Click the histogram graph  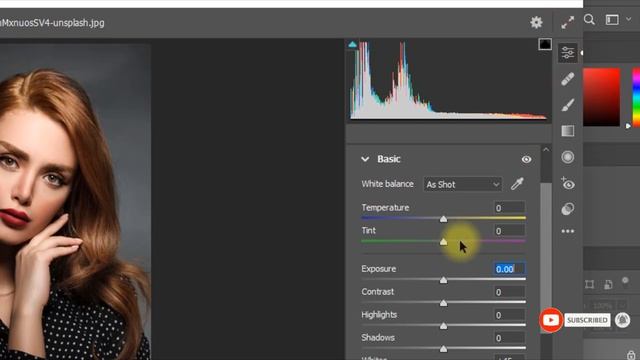pyautogui.click(x=448, y=80)
